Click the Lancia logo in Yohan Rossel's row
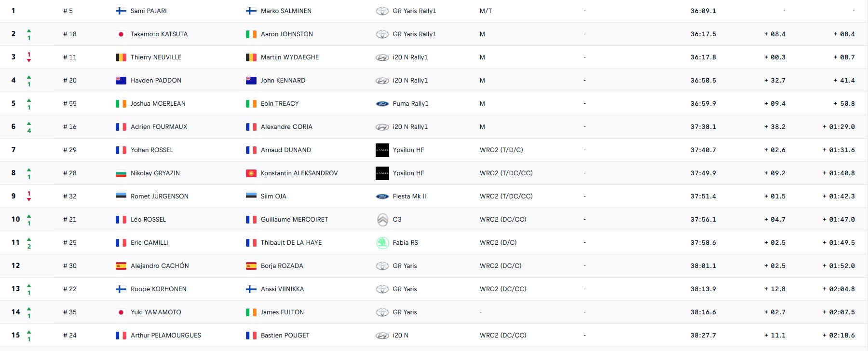Image resolution: width=868 pixels, height=351 pixels. pyautogui.click(x=382, y=150)
